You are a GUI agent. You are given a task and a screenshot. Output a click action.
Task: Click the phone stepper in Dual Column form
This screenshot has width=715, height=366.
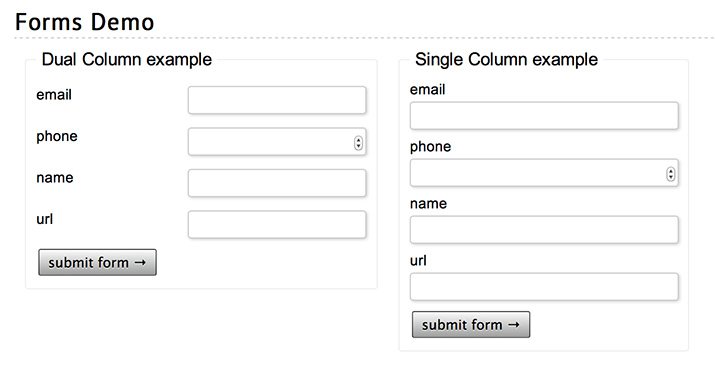tap(358, 143)
